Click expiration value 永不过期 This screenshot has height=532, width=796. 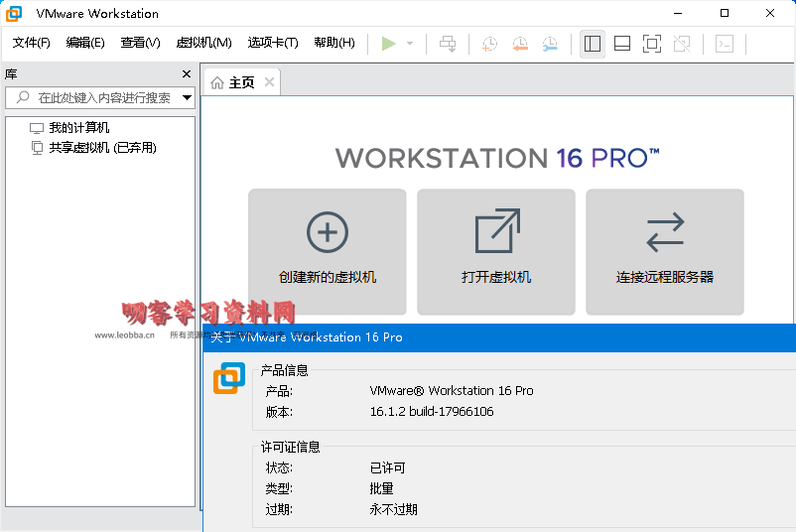coord(393,509)
